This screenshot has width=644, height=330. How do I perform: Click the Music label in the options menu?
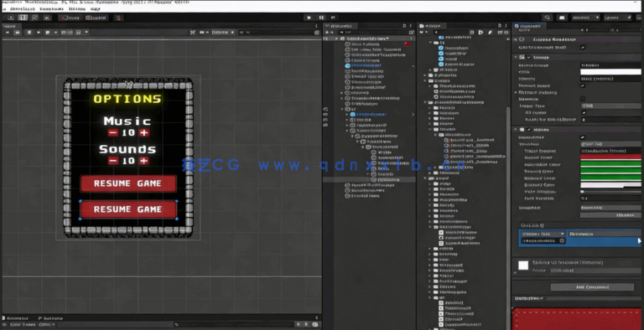coord(127,121)
